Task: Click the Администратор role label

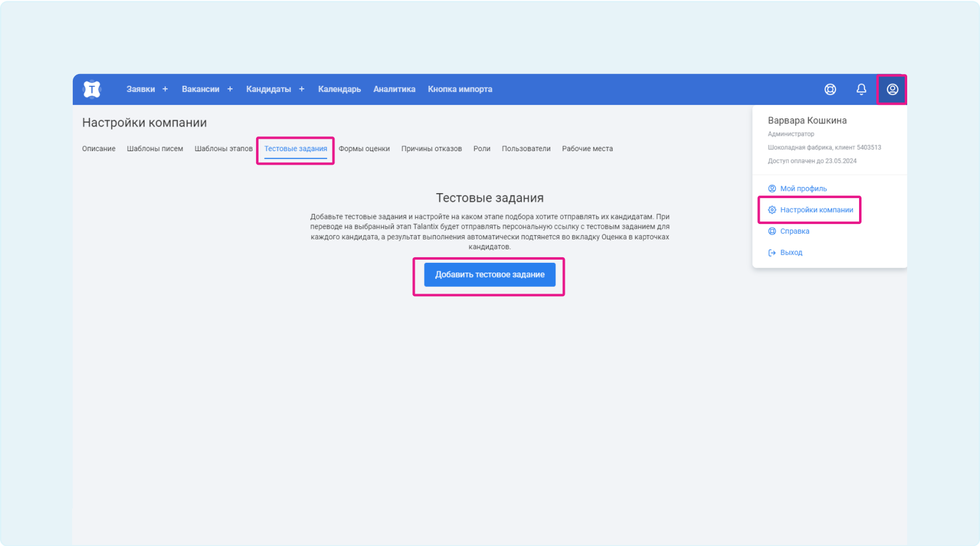Action: (x=791, y=134)
